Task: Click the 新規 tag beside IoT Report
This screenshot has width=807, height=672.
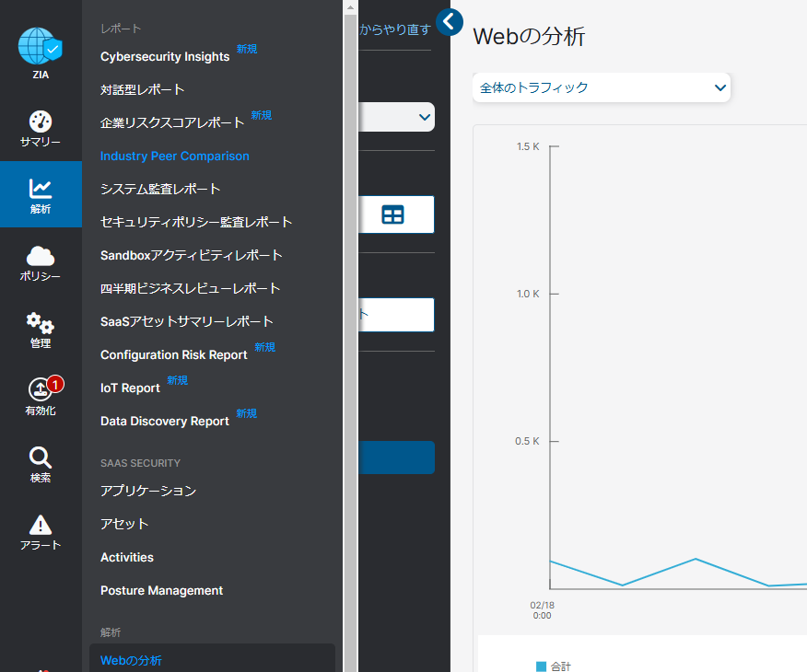Action: coord(177,380)
